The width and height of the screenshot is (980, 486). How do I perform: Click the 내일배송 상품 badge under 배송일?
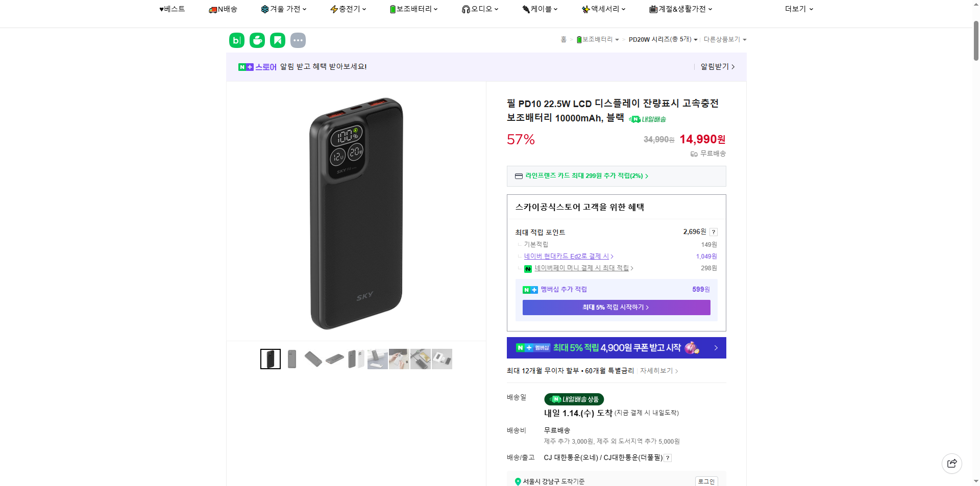point(573,399)
